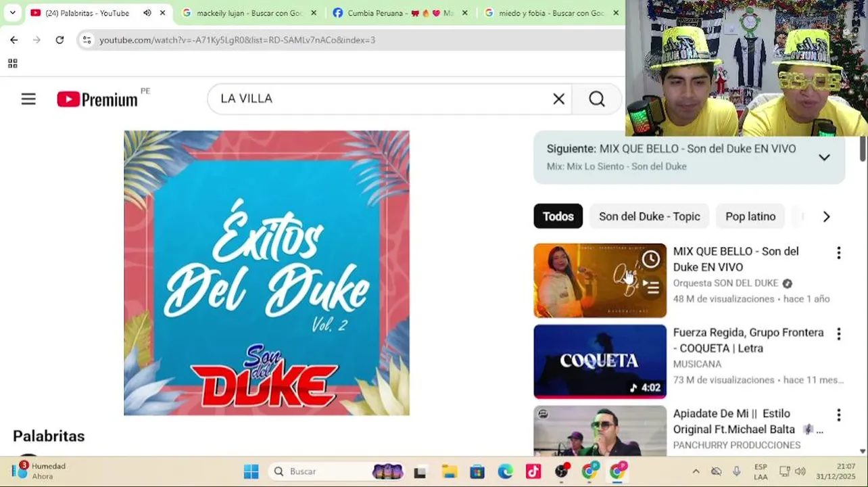This screenshot has width=868, height=487.
Task: Open more options for COQUETA video
Action: 838,333
